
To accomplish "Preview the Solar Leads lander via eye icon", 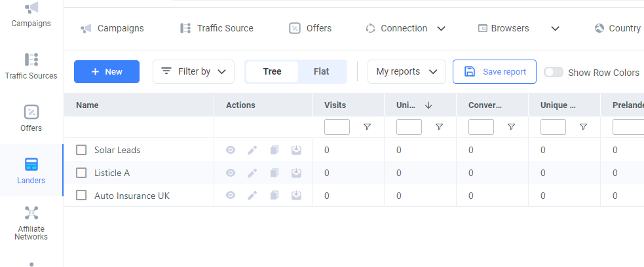I will click(231, 150).
